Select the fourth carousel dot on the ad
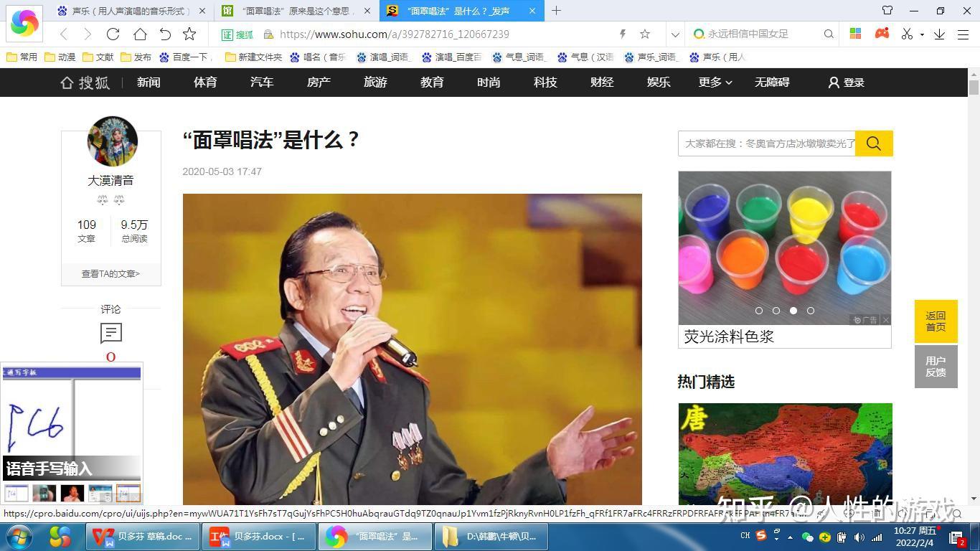This screenshot has height=551, width=980. click(x=810, y=311)
